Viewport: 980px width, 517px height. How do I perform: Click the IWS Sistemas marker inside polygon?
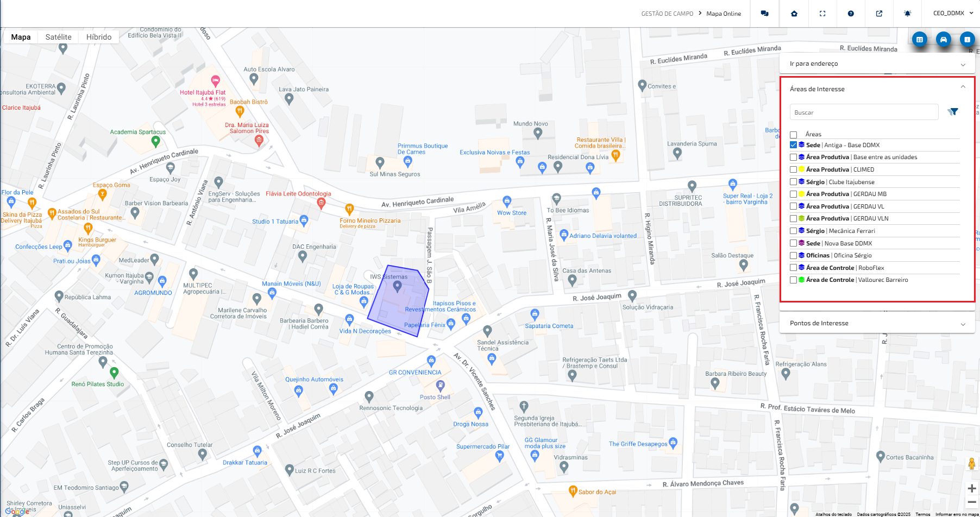[397, 286]
